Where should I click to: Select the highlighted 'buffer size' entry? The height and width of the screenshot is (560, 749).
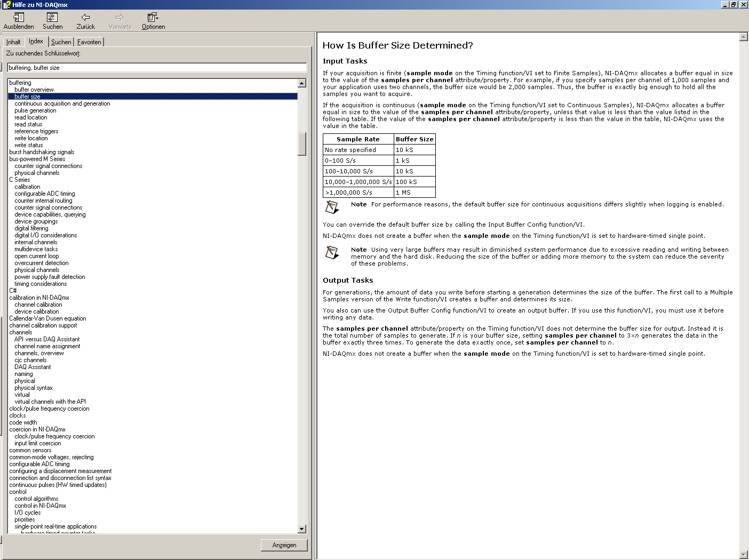(153, 97)
